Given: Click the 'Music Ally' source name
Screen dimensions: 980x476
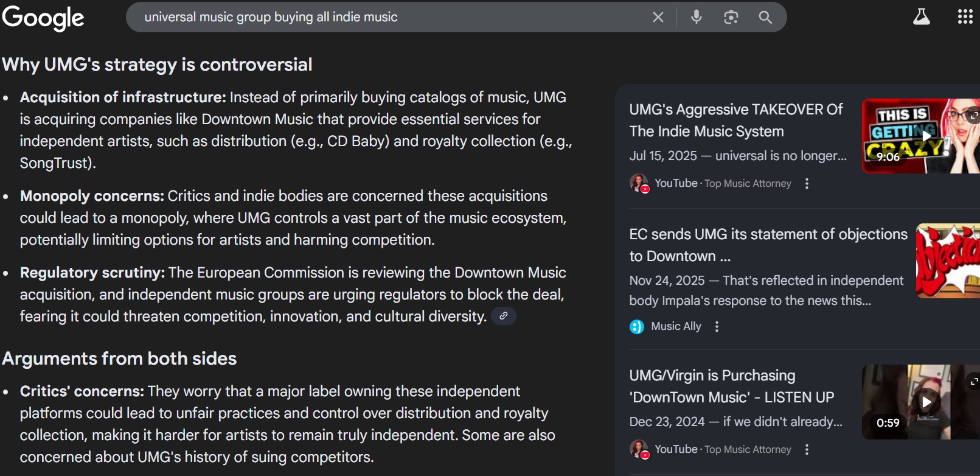Looking at the screenshot, I should coord(676,326).
